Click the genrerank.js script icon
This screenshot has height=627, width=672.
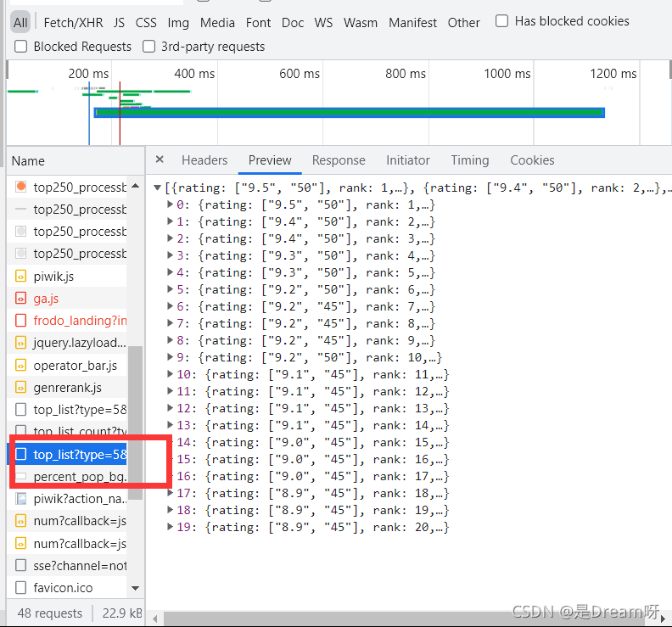pyautogui.click(x=20, y=388)
